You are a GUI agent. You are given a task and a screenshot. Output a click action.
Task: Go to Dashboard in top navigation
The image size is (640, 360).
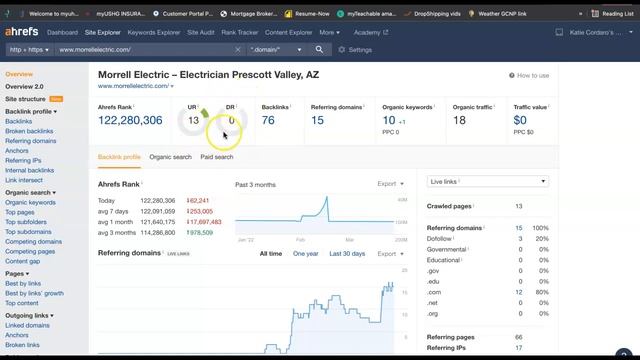click(x=62, y=32)
